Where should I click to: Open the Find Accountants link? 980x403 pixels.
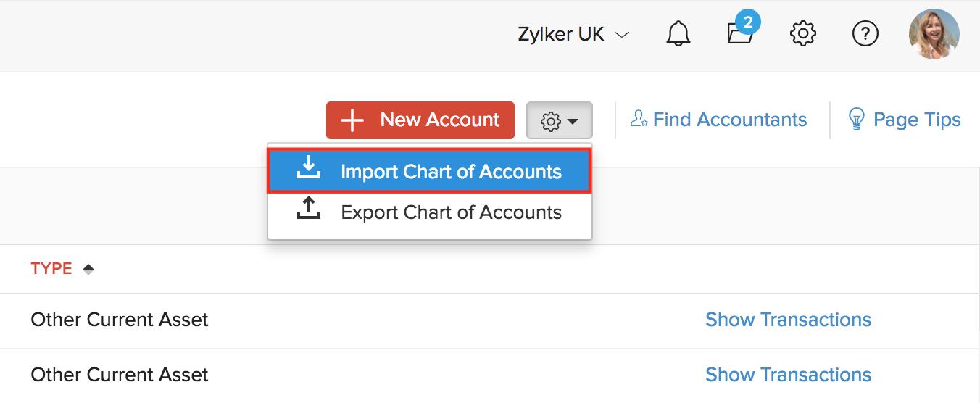[x=729, y=120]
